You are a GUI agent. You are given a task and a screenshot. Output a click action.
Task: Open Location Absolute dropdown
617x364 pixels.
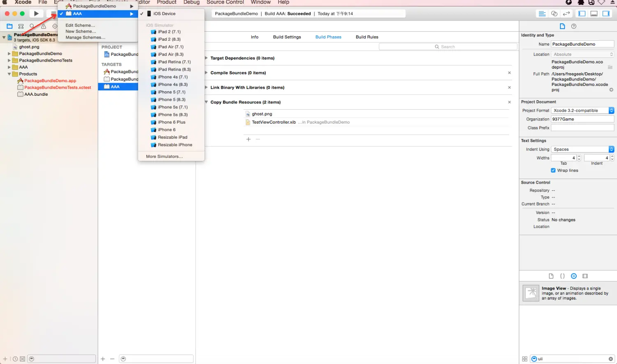tap(582, 54)
